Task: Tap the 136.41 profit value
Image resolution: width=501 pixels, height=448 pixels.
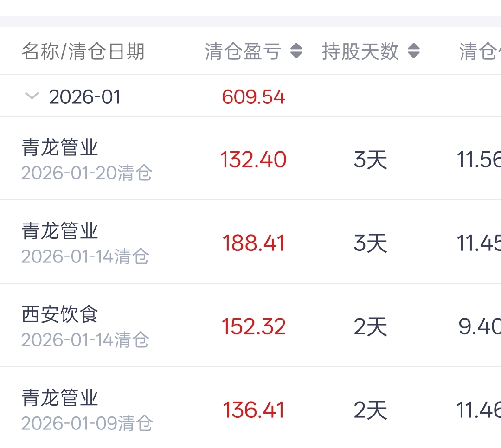Action: (253, 410)
